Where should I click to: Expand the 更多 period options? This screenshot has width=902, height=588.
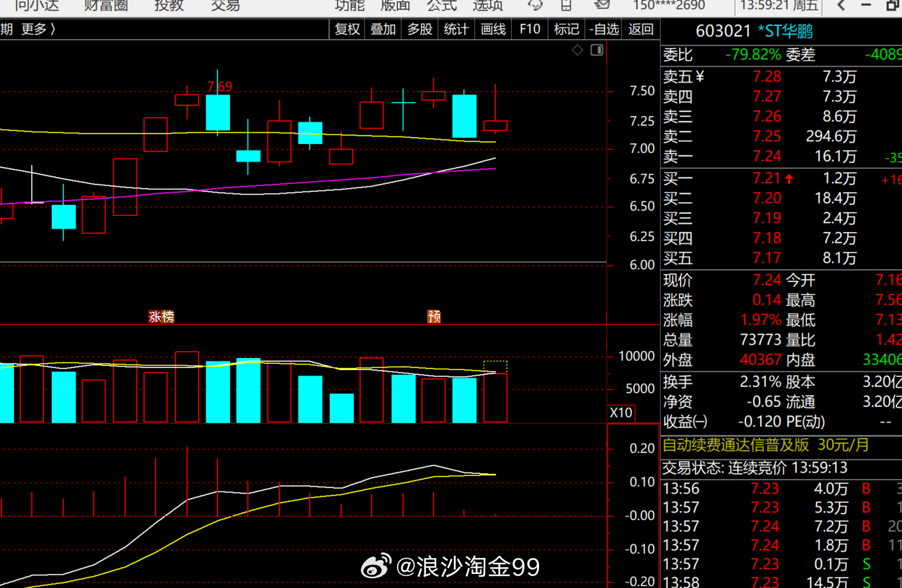(38, 29)
